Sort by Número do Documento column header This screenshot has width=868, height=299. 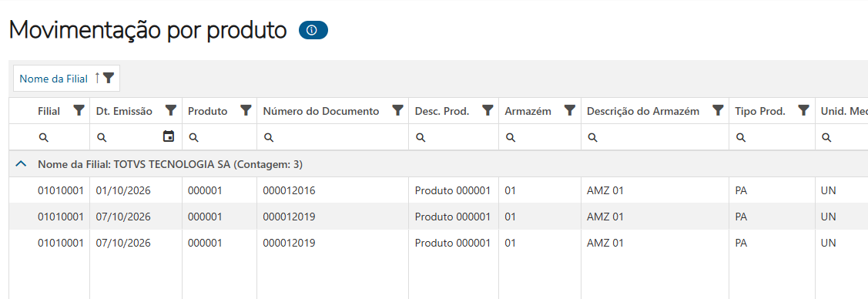pyautogui.click(x=321, y=111)
